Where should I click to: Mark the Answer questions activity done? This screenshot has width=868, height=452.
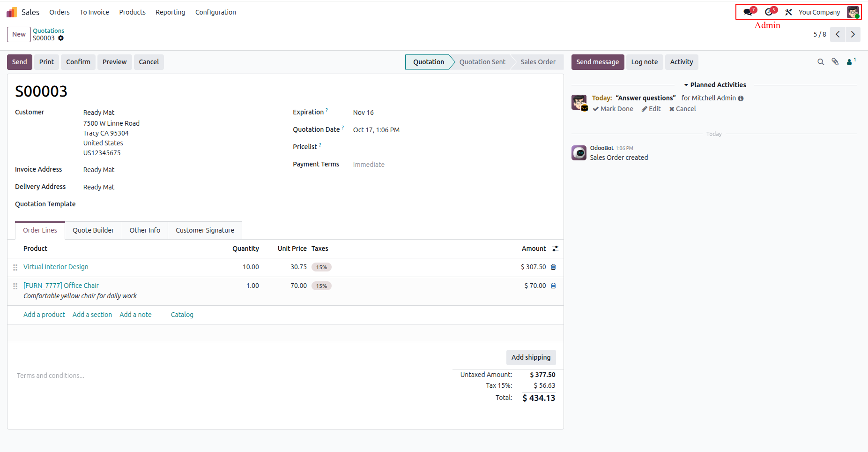click(x=613, y=109)
